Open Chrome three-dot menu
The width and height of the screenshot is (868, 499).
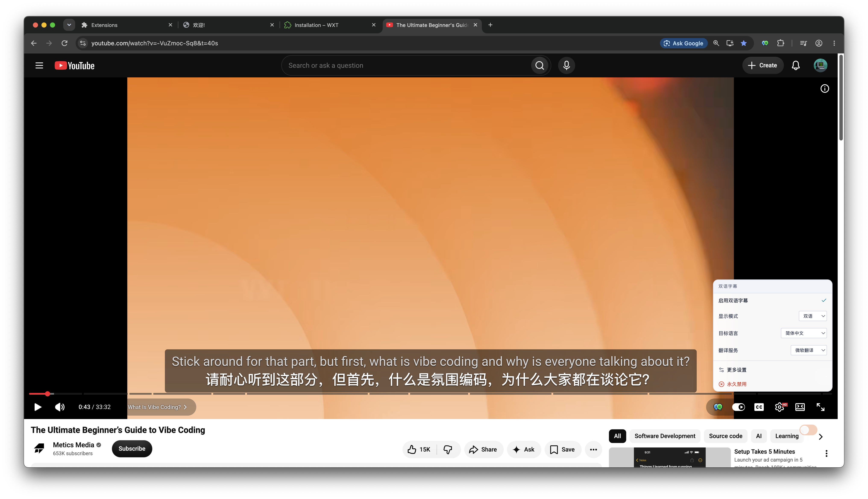tap(834, 43)
